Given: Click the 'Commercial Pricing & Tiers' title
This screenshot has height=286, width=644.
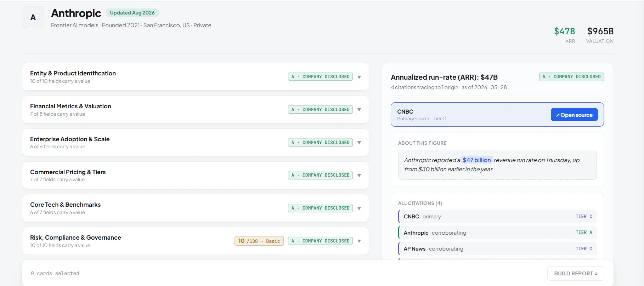Looking at the screenshot, I should [68, 172].
